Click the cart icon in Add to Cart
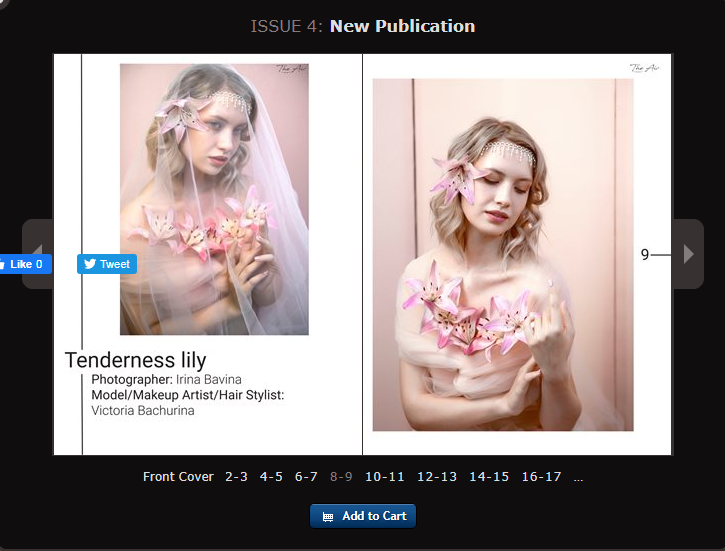725x551 pixels. click(x=328, y=517)
